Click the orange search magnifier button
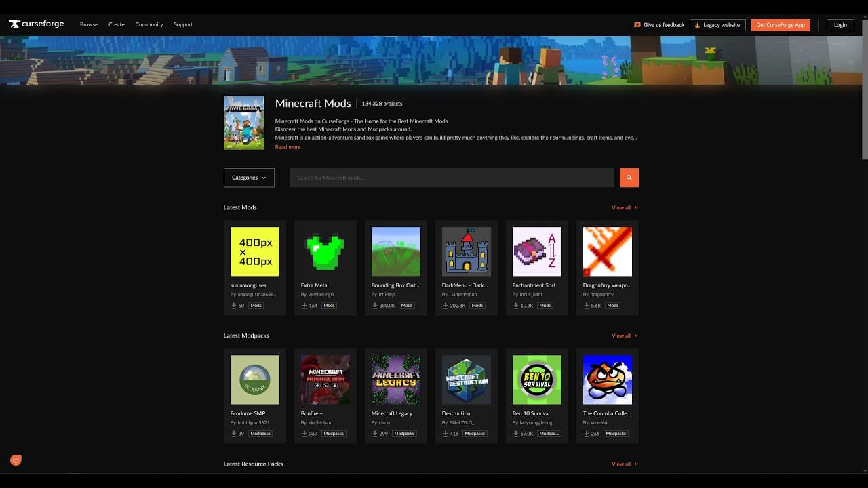 point(629,178)
